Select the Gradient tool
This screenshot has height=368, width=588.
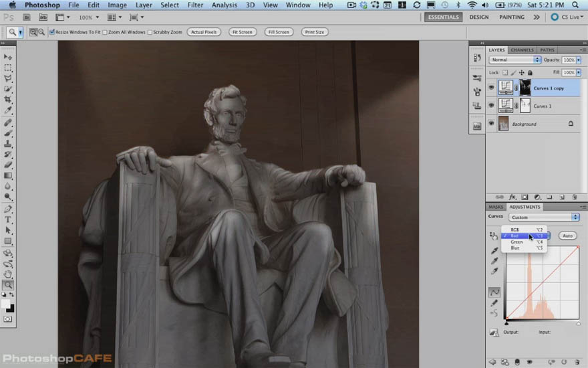[7, 175]
